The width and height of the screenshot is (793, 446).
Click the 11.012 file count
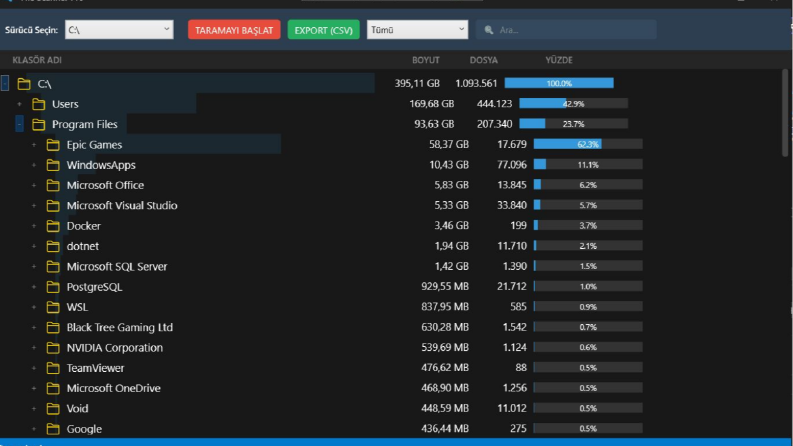click(x=512, y=408)
